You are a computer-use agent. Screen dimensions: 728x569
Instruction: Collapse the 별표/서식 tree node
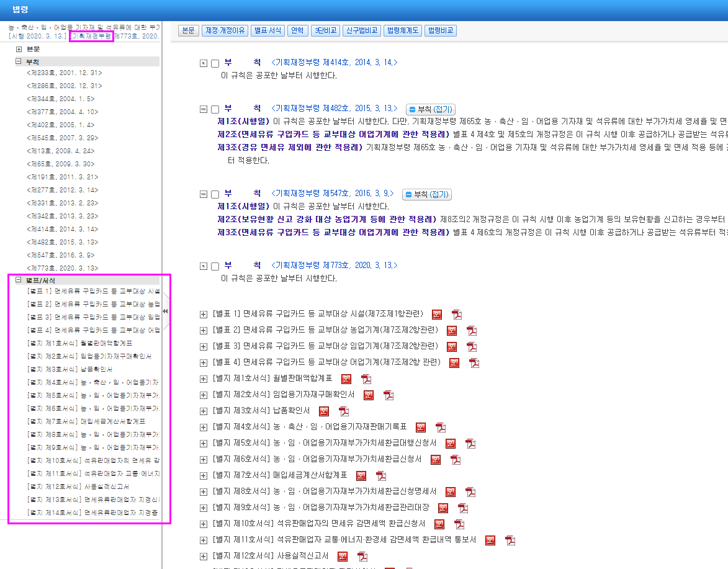coord(19,280)
